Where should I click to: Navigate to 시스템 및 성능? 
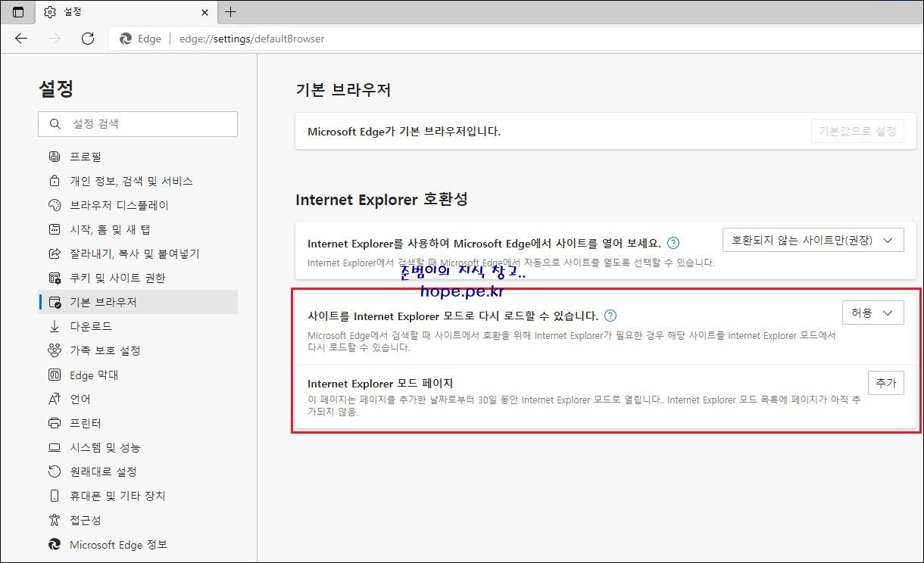(x=138, y=447)
